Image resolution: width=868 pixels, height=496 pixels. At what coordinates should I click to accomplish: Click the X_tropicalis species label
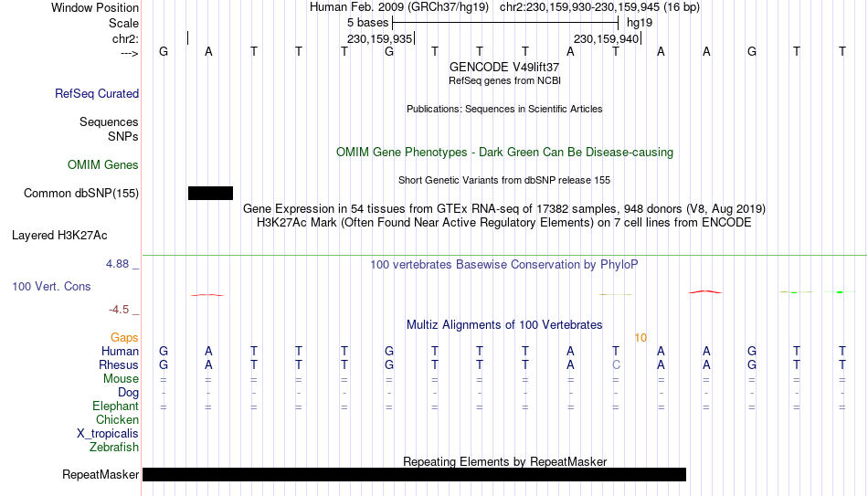[108, 434]
